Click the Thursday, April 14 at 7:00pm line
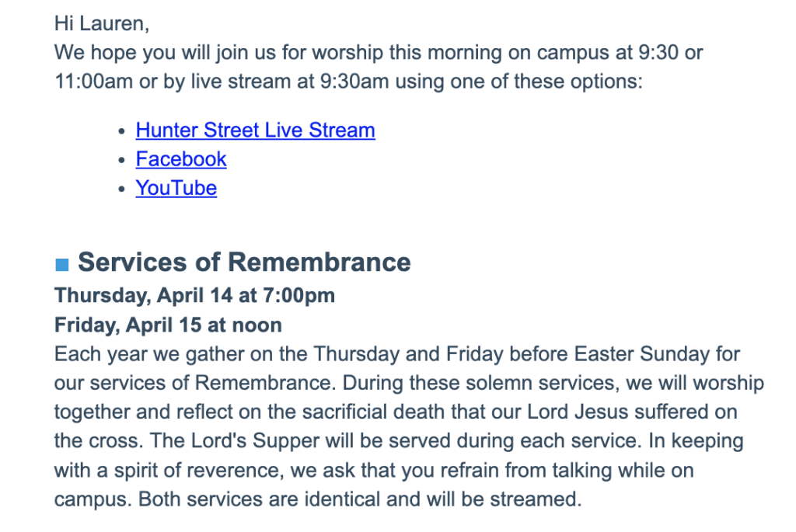796x532 pixels. [x=195, y=296]
